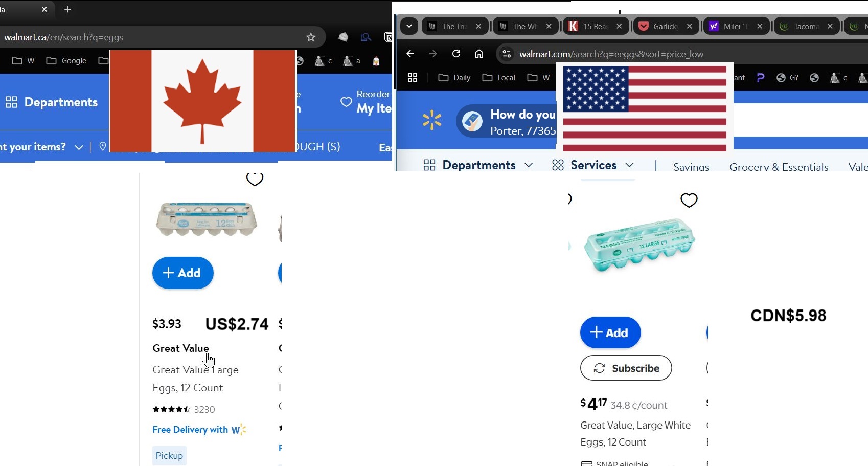
Task: Expand the Departments dropdown on walmart.com
Action: 478,165
